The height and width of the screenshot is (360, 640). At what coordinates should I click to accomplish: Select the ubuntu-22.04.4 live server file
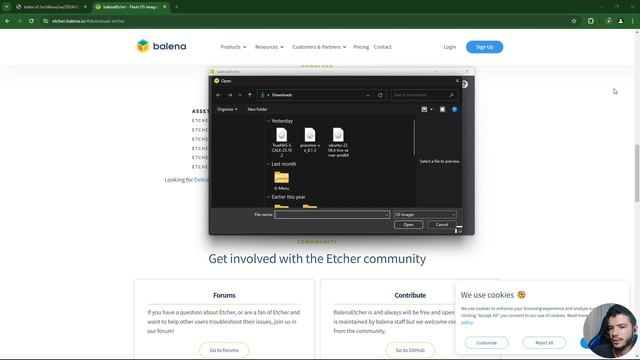coord(338,142)
